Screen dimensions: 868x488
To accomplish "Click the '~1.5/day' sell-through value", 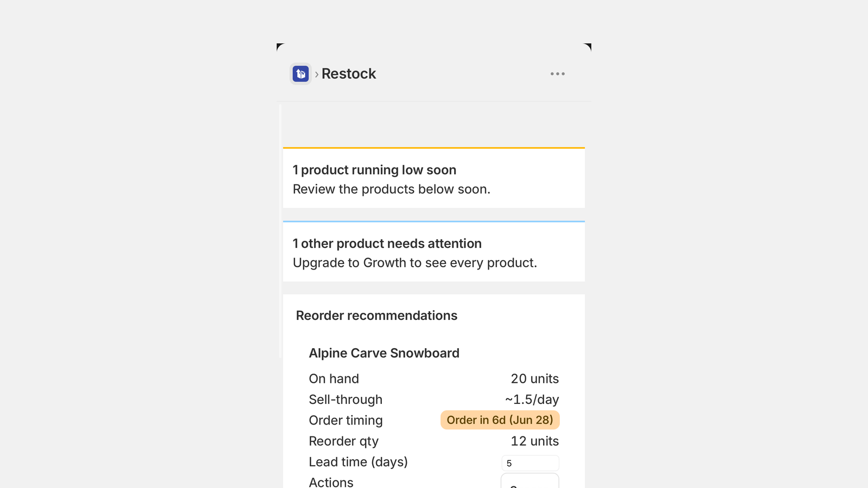I will click(532, 400).
